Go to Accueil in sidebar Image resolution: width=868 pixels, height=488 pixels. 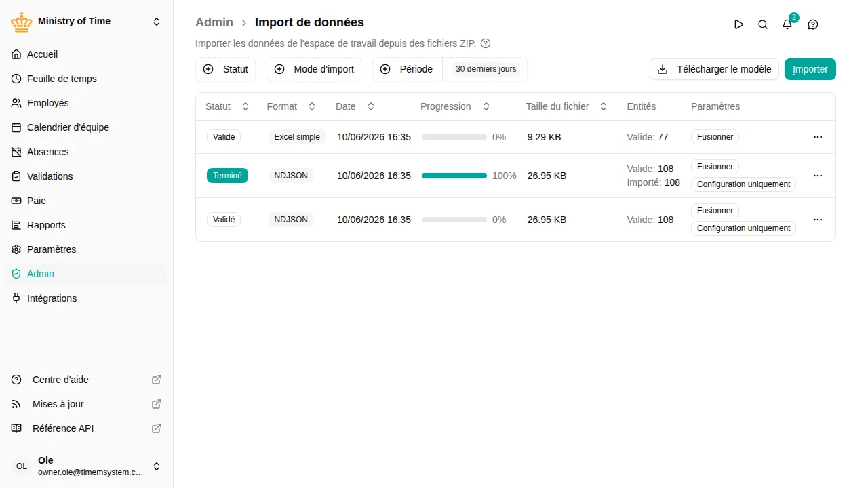pos(86,54)
